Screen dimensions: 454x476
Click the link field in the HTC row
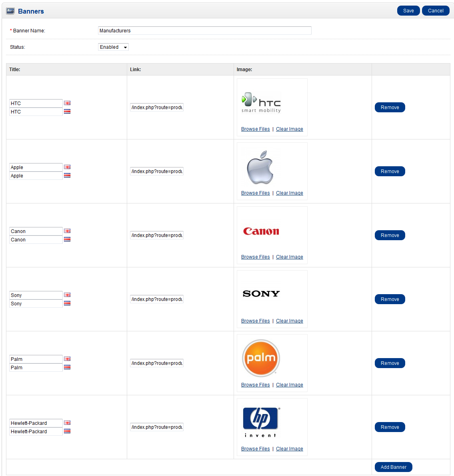click(157, 108)
